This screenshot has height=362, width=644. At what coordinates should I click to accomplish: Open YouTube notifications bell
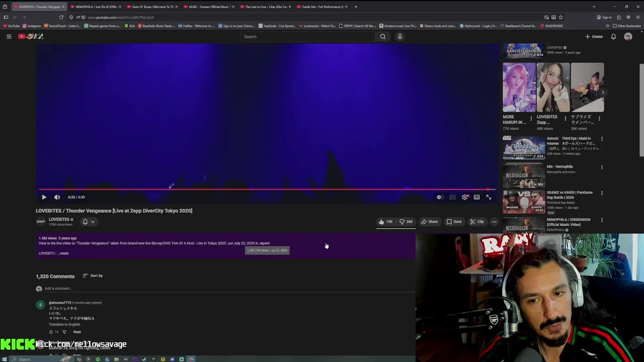point(613,36)
